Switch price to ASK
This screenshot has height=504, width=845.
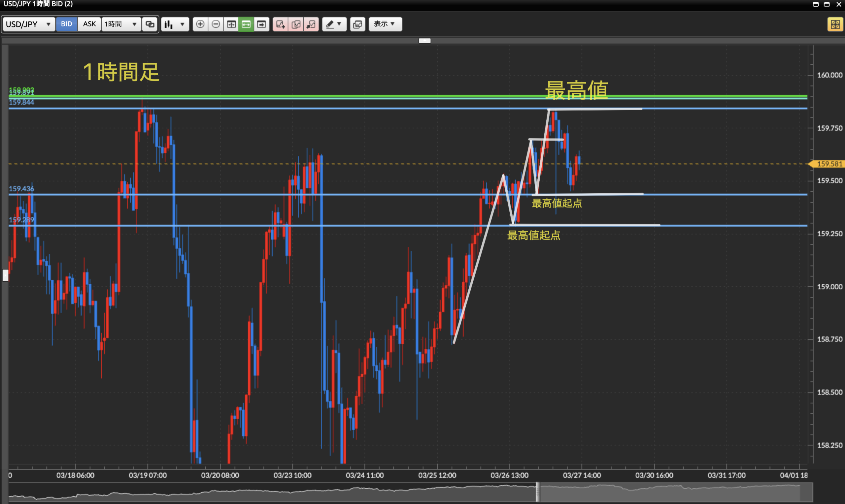click(89, 24)
